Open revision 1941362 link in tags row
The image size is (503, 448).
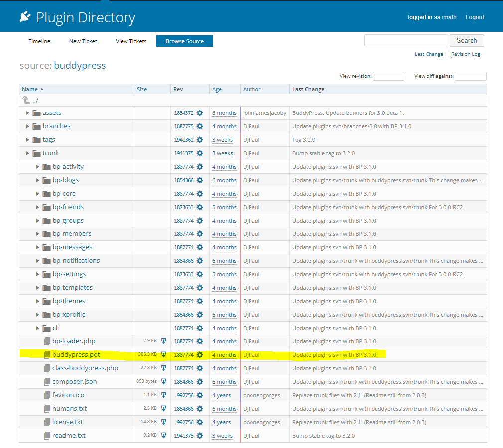pyautogui.click(x=184, y=140)
